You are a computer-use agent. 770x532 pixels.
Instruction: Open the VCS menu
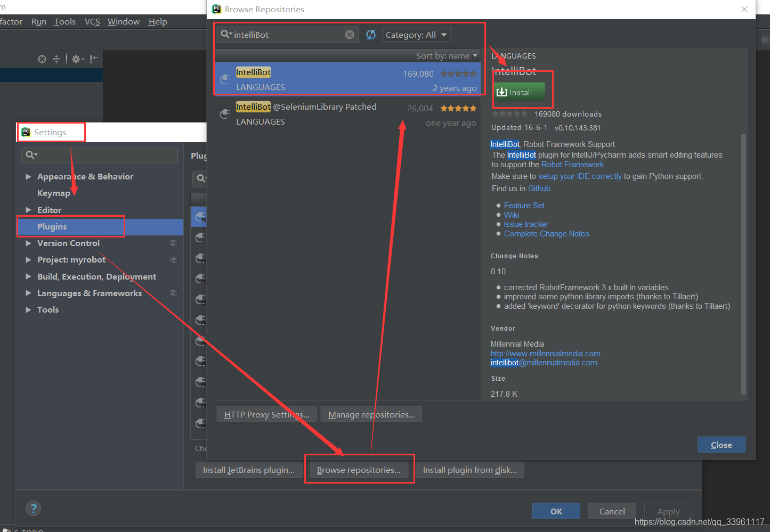pyautogui.click(x=92, y=21)
